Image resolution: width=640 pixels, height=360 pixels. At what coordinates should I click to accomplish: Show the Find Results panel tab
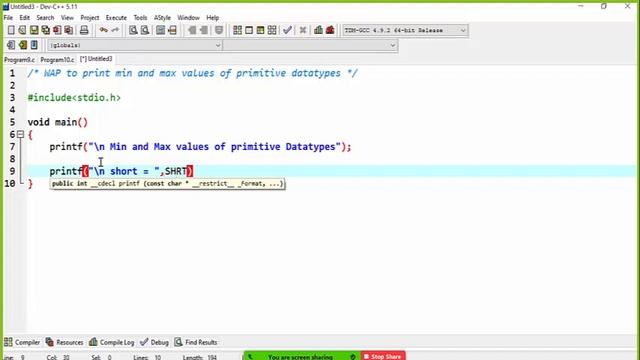[x=196, y=342]
